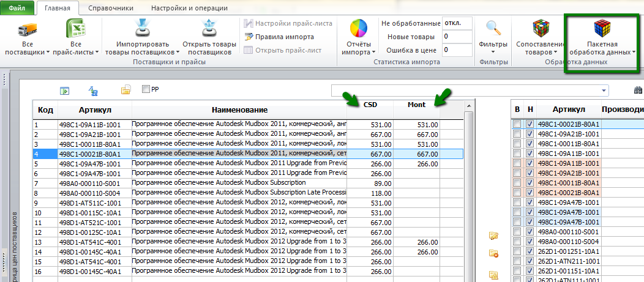This screenshot has height=282, width=644.
Task: Select Autodesk Mudbox Subscription Late Processing row
Action: click(248, 193)
